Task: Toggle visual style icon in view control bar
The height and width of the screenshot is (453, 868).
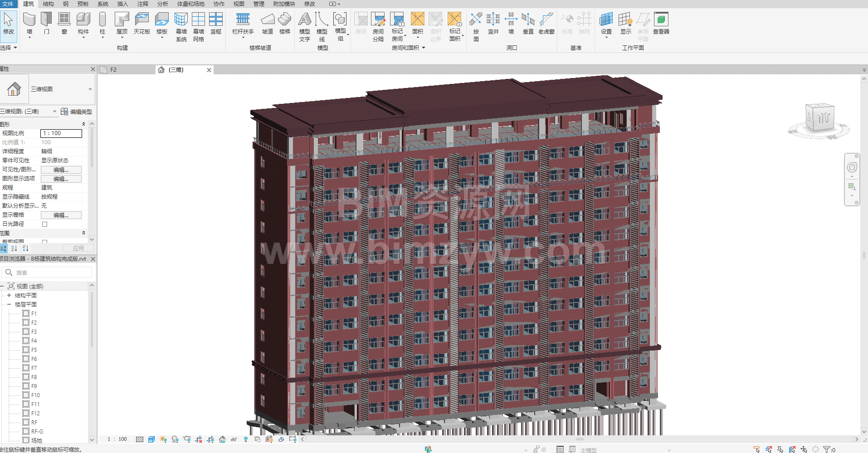Action: [x=151, y=439]
